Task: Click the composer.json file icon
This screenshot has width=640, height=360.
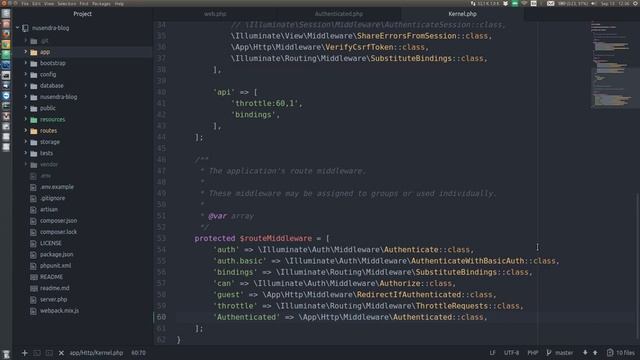Action: pyautogui.click(x=33, y=221)
